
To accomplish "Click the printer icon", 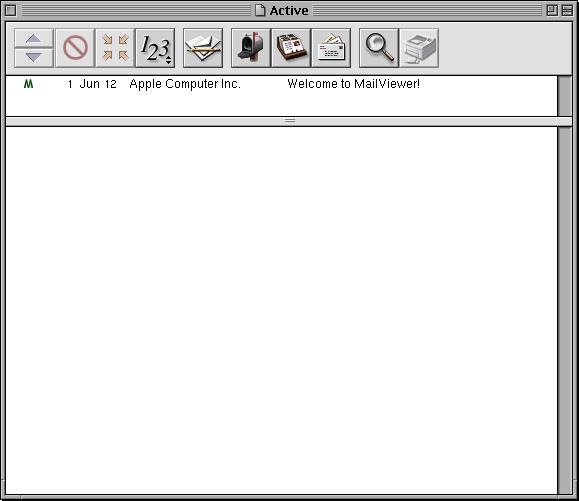I will coord(419,48).
